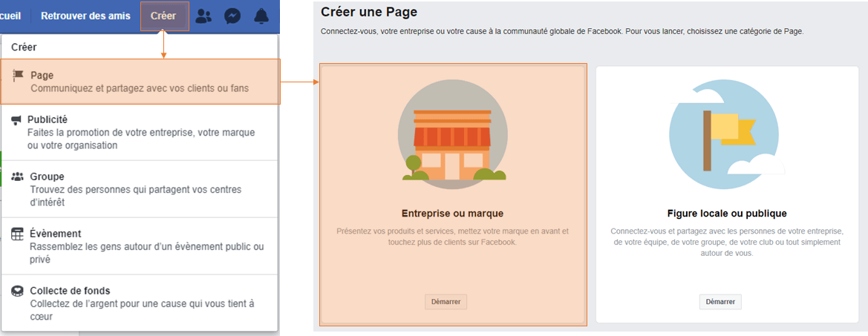Click the Créer une Page heading
The height and width of the screenshot is (336, 868).
coord(369,11)
